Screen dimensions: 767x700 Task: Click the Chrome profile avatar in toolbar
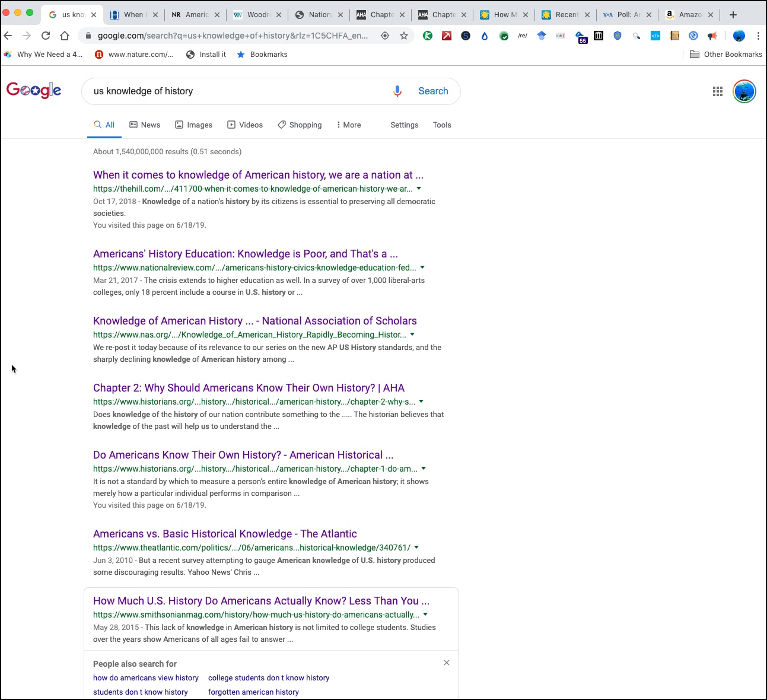click(739, 36)
